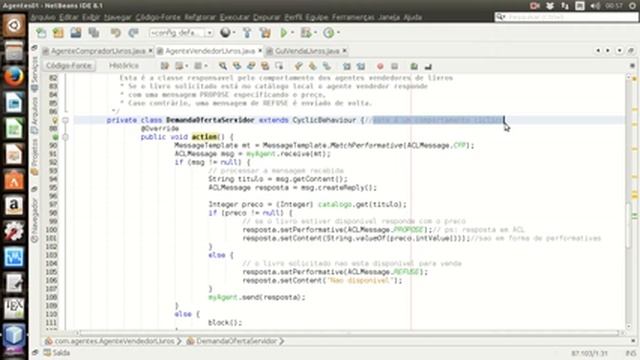This screenshot has width=640, height=360.
Task: Switch editor to Histórico view
Action: pyautogui.click(x=124, y=66)
